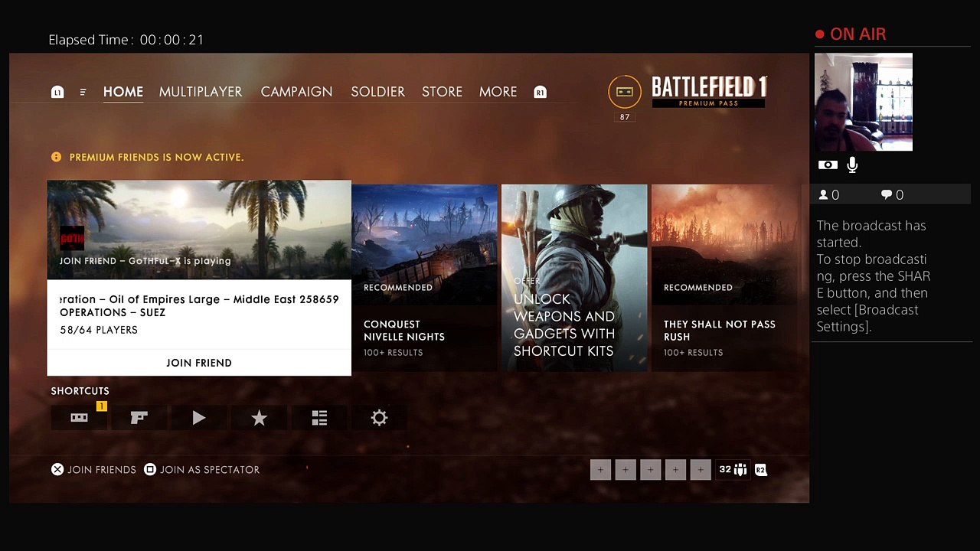Image resolution: width=980 pixels, height=551 pixels.
Task: Click the webcam preview thumbnail
Action: point(864,102)
